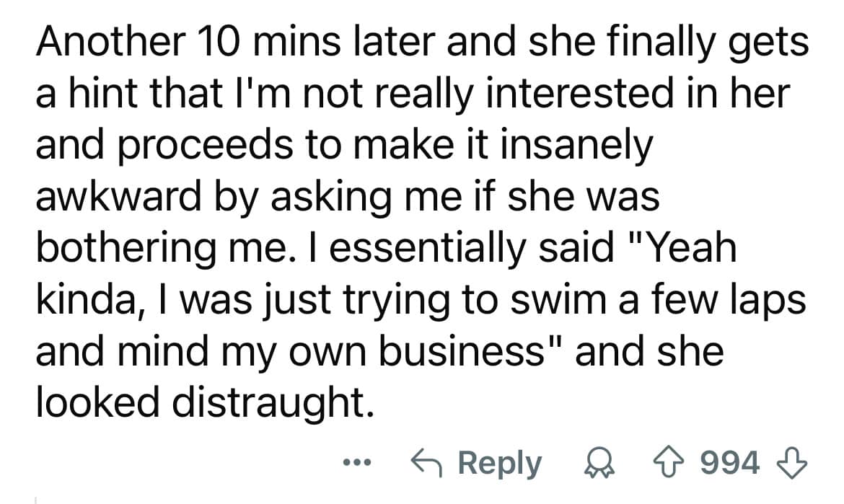The width and height of the screenshot is (844, 504).
Task: Collapse the thread using the vertical line
Action: [x=36, y=498]
